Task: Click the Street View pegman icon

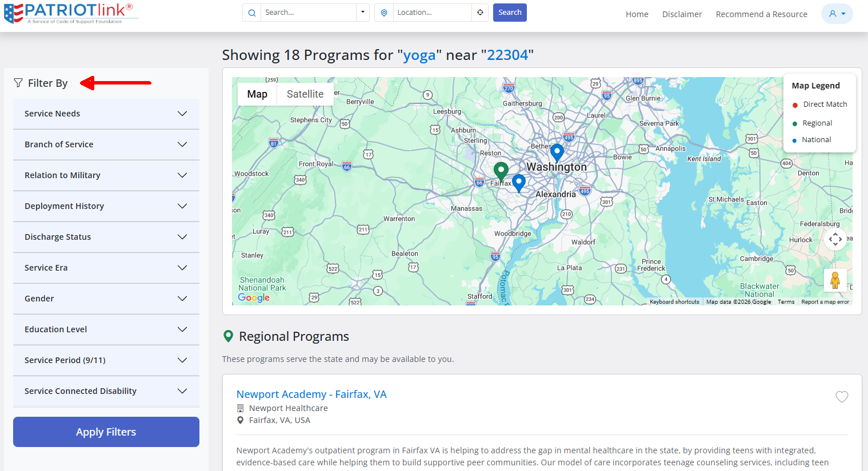Action: point(835,280)
